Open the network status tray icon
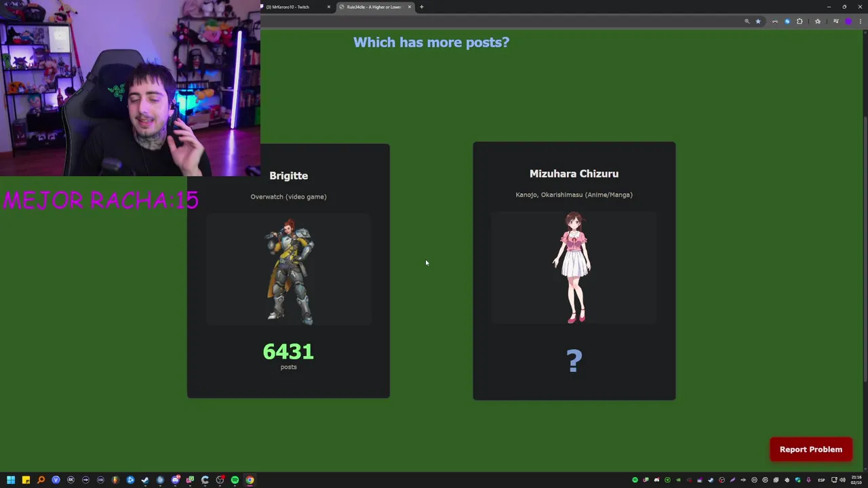The image size is (868, 488). [x=834, y=480]
